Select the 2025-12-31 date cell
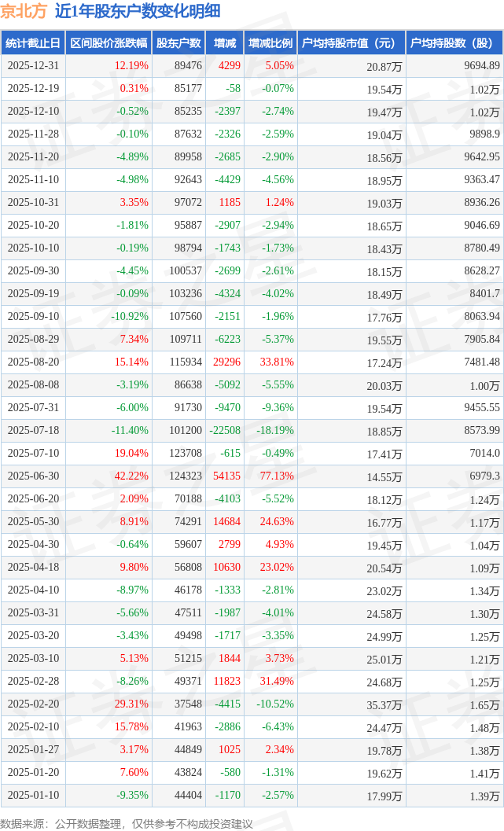 [x=33, y=66]
